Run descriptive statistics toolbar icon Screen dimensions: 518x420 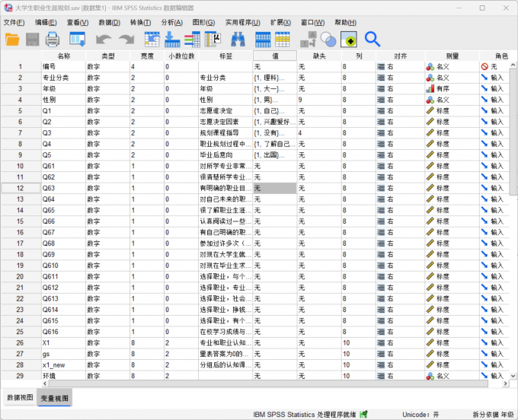point(213,40)
